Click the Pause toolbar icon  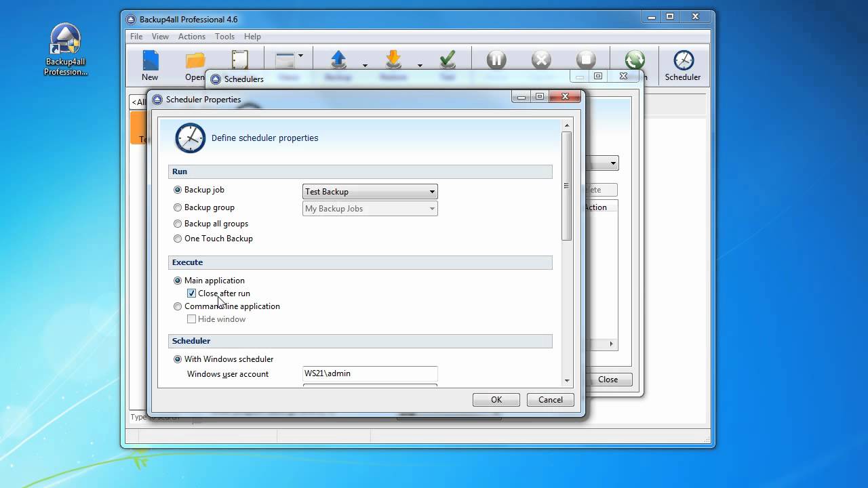pos(496,60)
